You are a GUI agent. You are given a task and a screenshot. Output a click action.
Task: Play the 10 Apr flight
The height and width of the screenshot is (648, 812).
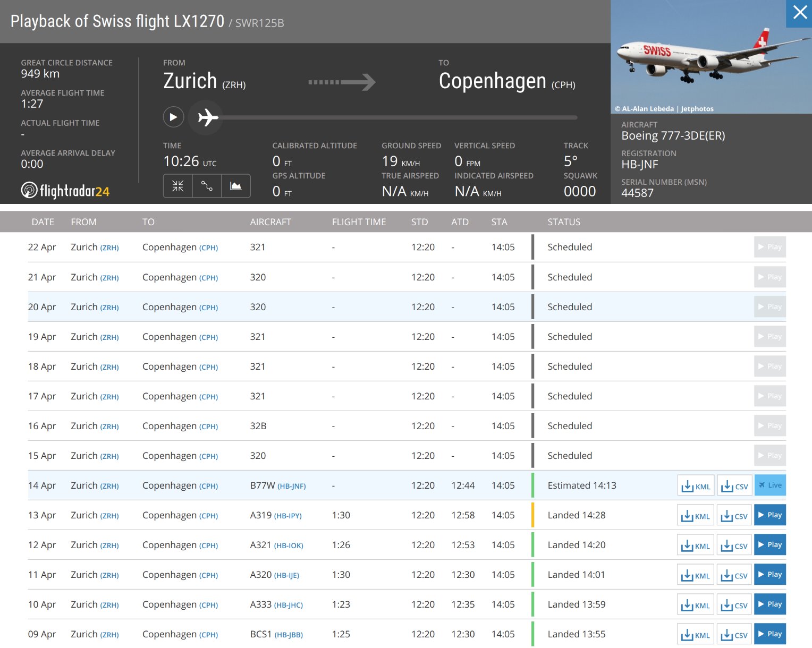point(770,604)
